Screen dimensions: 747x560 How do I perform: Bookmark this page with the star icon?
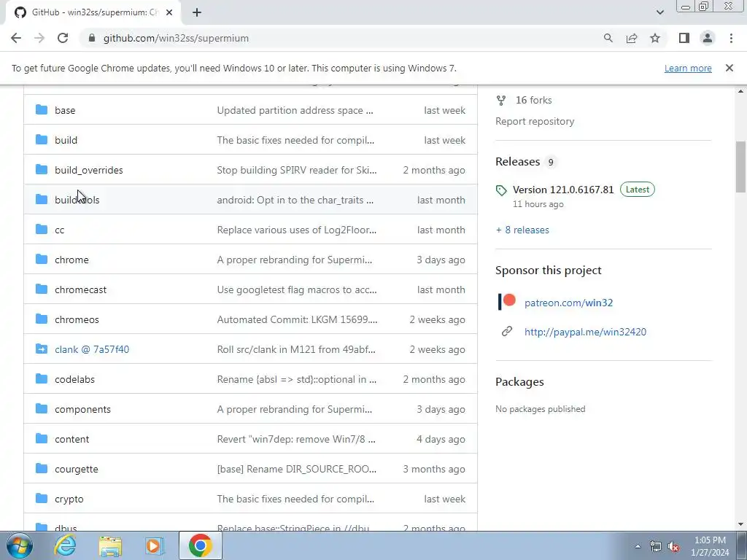655,38
